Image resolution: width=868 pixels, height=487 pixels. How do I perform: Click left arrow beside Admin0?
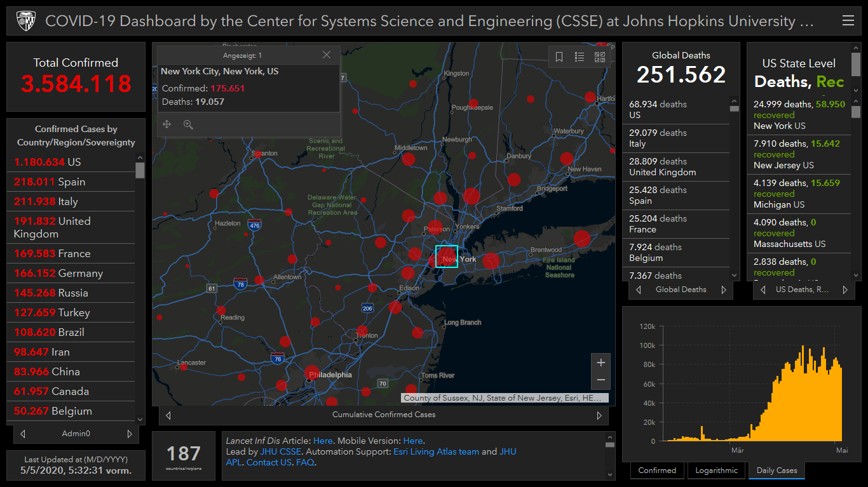click(23, 434)
